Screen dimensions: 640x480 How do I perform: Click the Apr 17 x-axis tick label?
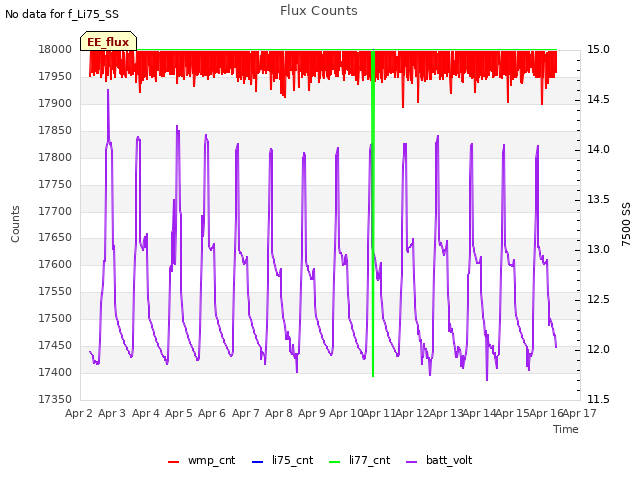click(580, 413)
